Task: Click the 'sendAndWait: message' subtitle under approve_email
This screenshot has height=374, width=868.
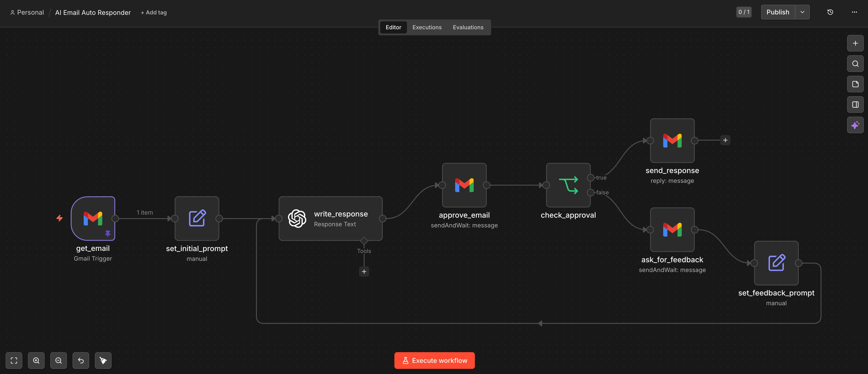Action: [464, 225]
